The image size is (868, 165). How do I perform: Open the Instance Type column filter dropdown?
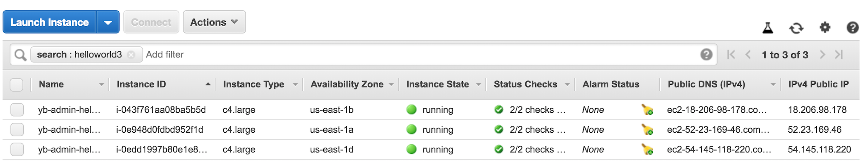click(x=295, y=85)
